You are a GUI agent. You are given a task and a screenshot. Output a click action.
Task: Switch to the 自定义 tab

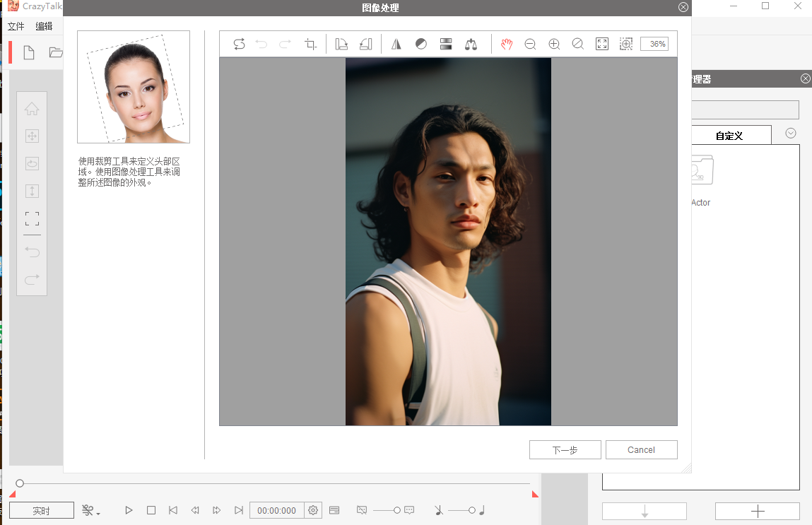(x=729, y=136)
